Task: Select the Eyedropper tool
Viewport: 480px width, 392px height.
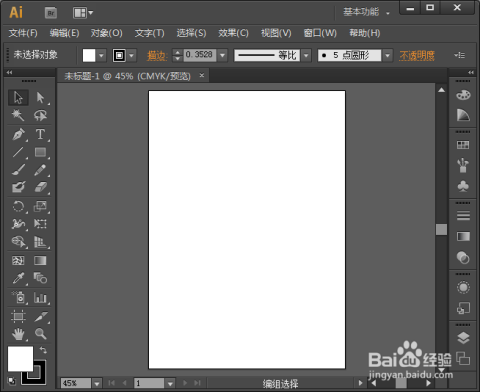Action: pyautogui.click(x=18, y=278)
